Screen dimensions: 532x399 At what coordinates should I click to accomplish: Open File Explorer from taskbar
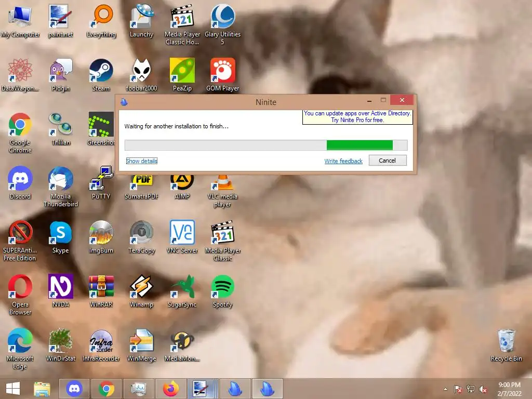coord(42,389)
